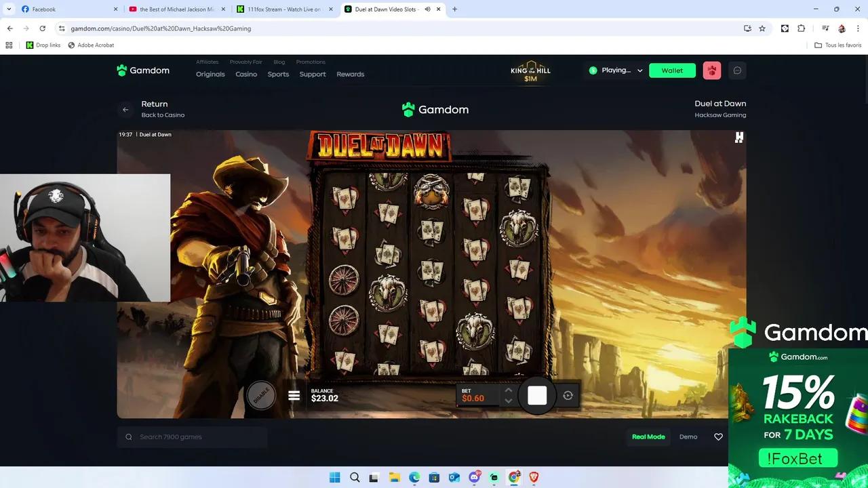Open the Adobe Acrobat bookmark
This screenshot has height=488, width=868.
point(91,45)
